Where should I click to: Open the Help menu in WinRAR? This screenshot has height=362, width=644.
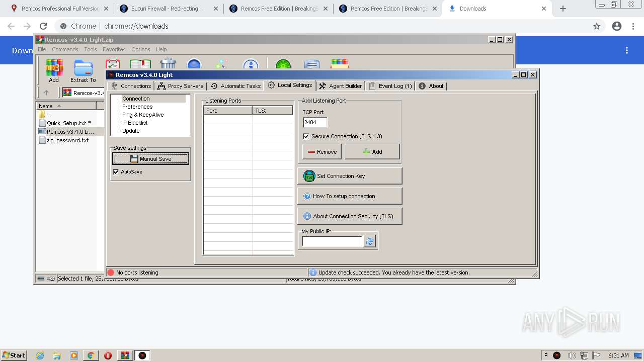(161, 49)
